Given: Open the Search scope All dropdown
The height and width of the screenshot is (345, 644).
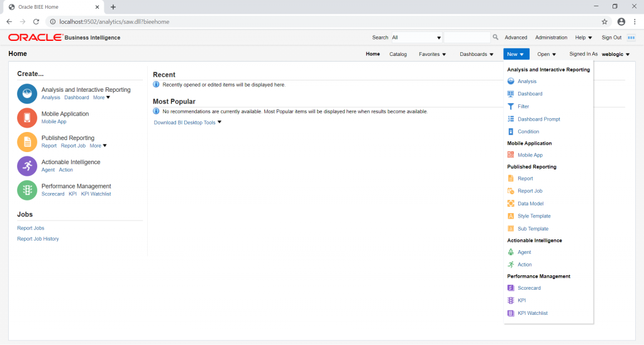Looking at the screenshot, I should click(x=416, y=37).
